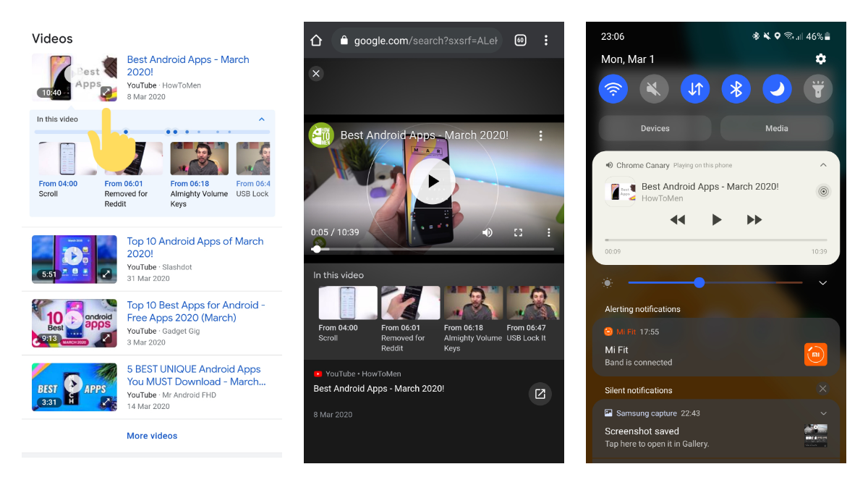
Task: Tap the battery 46% indicator in status bar
Action: (819, 36)
